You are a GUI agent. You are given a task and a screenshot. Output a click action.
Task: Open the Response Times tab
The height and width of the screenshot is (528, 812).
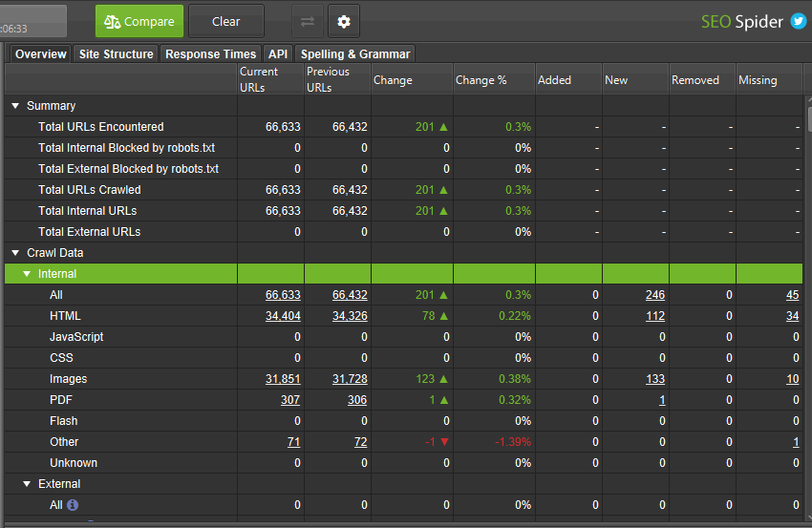pyautogui.click(x=210, y=54)
